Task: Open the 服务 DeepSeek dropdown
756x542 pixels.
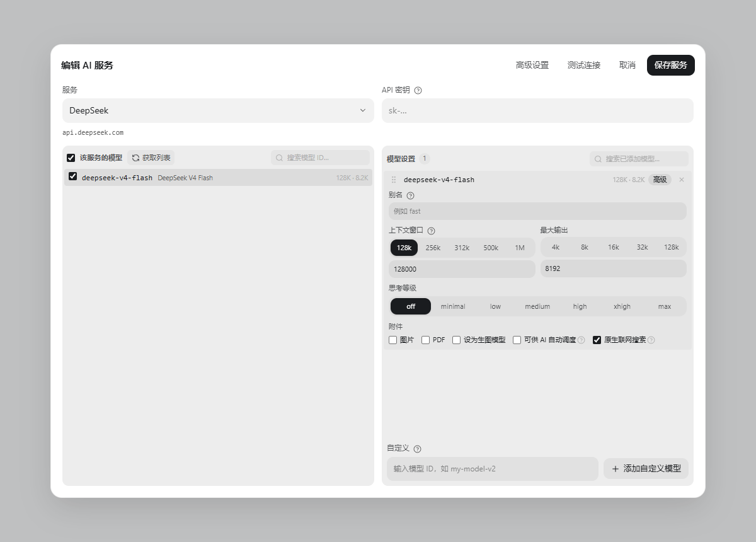Action: click(x=218, y=110)
